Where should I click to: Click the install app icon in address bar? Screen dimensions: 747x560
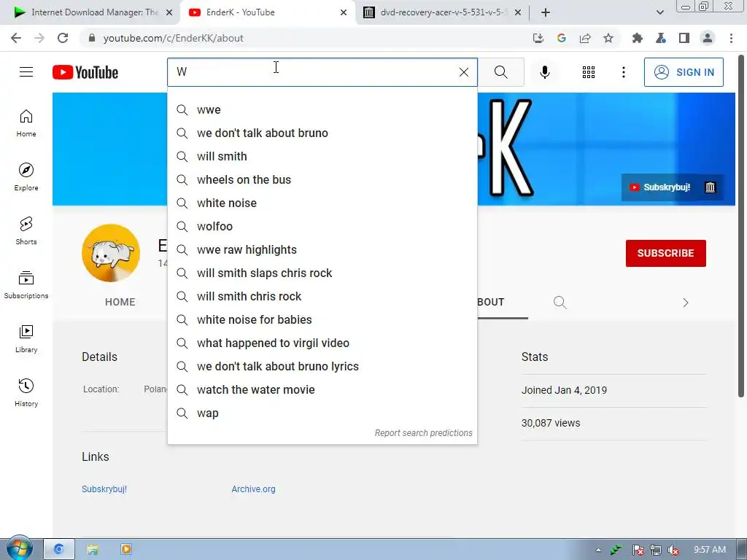pyautogui.click(x=538, y=38)
